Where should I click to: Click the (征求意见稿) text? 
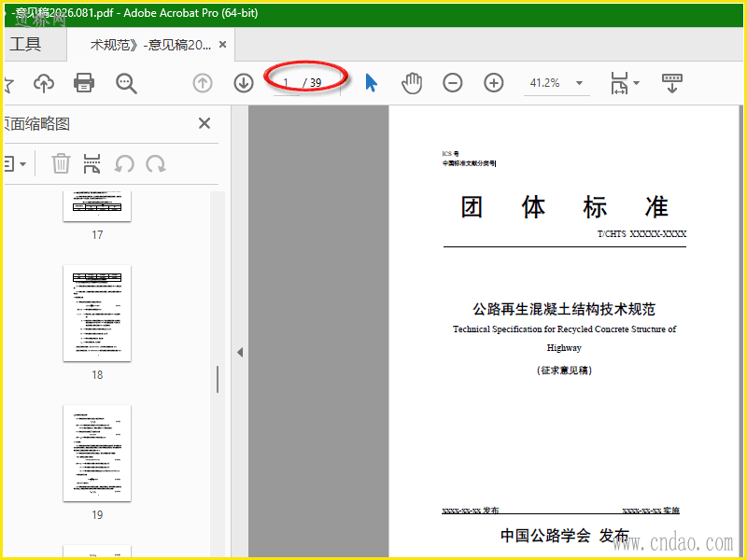pyautogui.click(x=564, y=370)
